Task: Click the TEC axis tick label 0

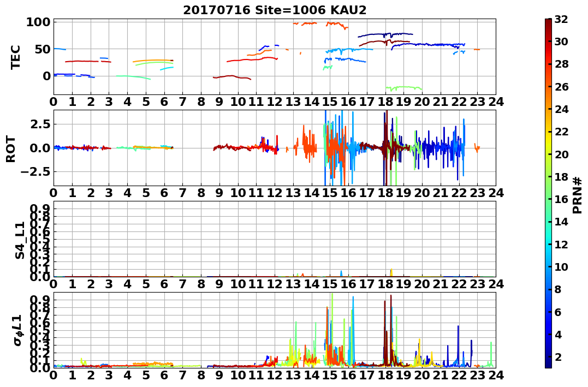Action: 46,76
